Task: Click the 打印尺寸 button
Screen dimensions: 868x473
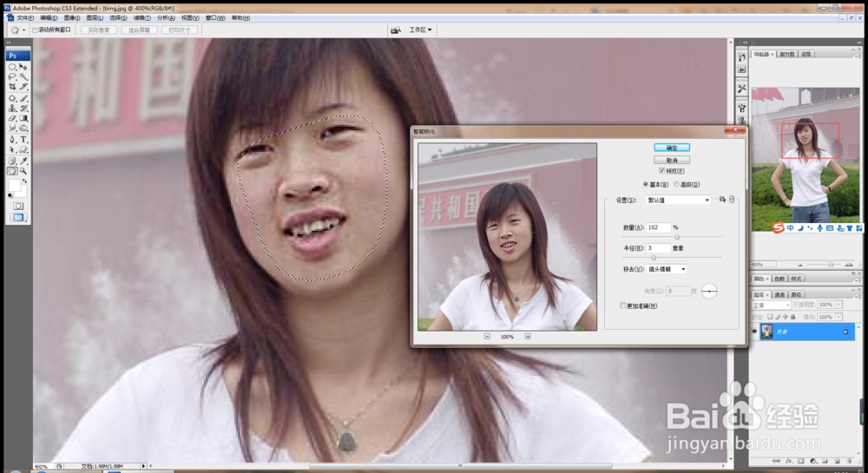Action: [180, 30]
